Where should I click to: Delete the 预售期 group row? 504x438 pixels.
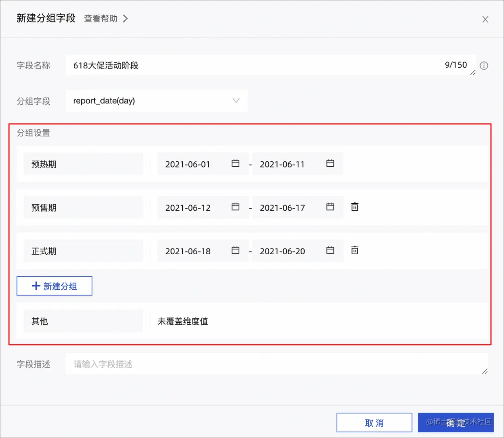pyautogui.click(x=355, y=207)
